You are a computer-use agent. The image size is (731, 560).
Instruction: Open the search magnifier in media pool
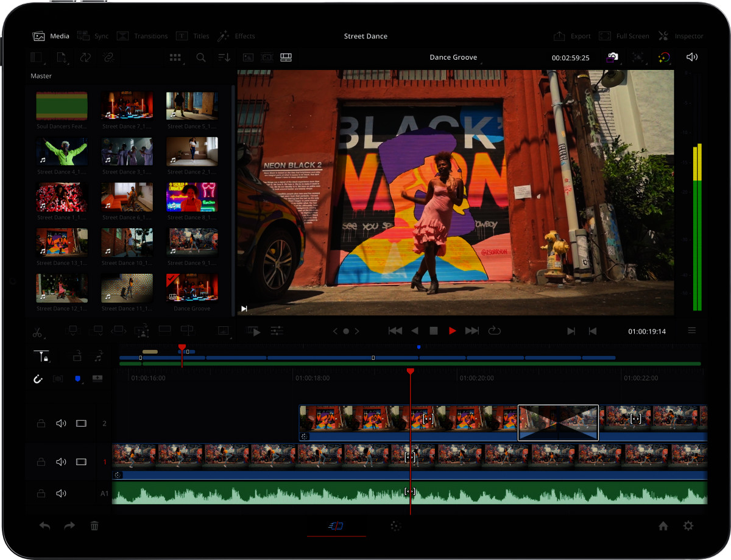tap(200, 57)
